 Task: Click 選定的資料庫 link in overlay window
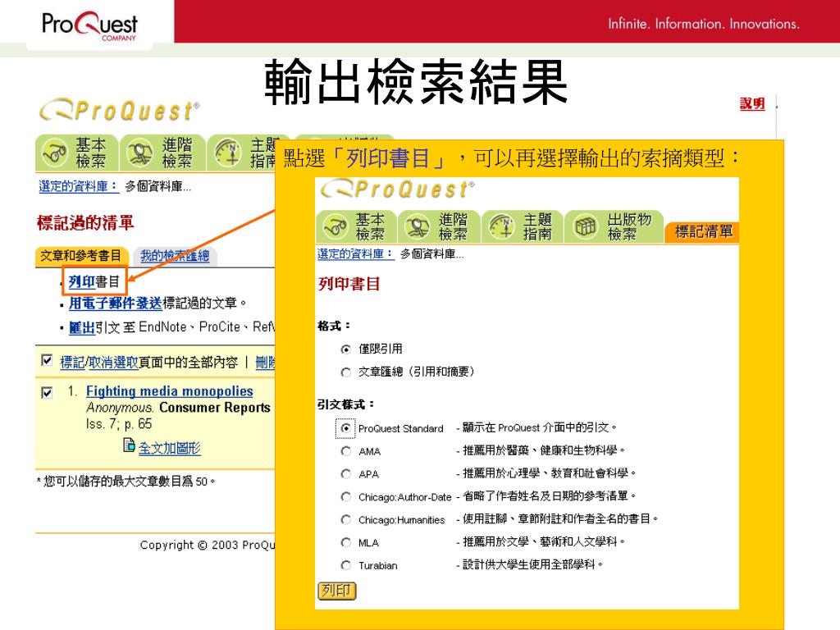pyautogui.click(x=356, y=253)
